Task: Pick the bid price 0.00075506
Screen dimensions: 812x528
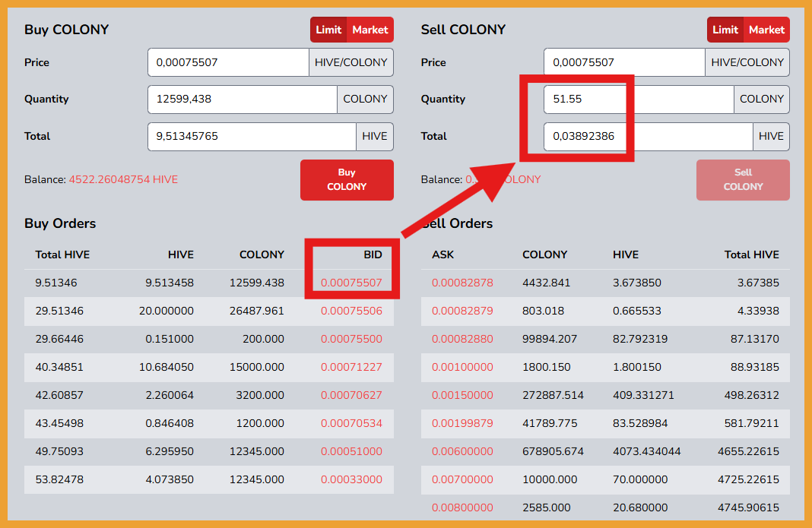Action: (351, 311)
